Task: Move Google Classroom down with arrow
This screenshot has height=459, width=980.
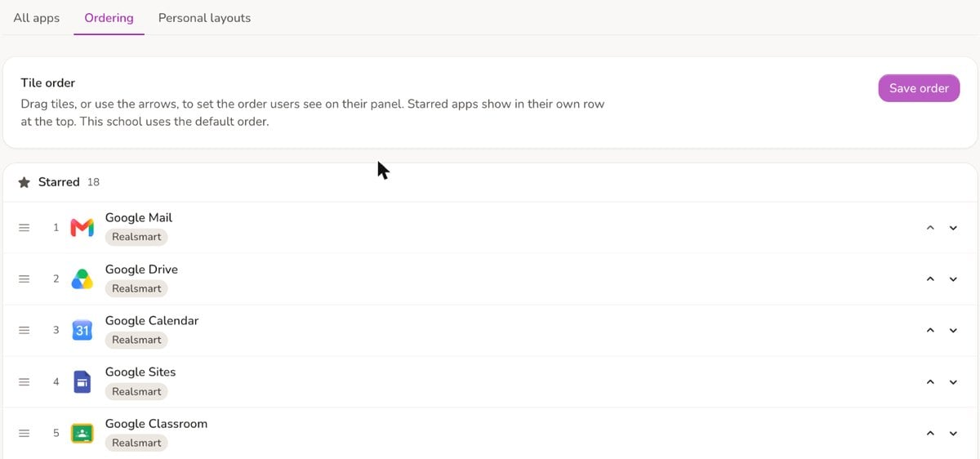Action: click(953, 433)
